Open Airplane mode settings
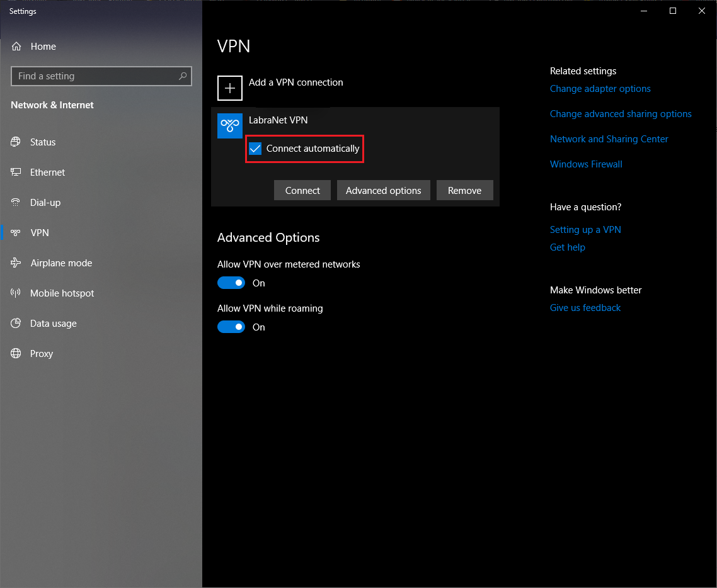This screenshot has height=588, width=717. tap(101, 263)
